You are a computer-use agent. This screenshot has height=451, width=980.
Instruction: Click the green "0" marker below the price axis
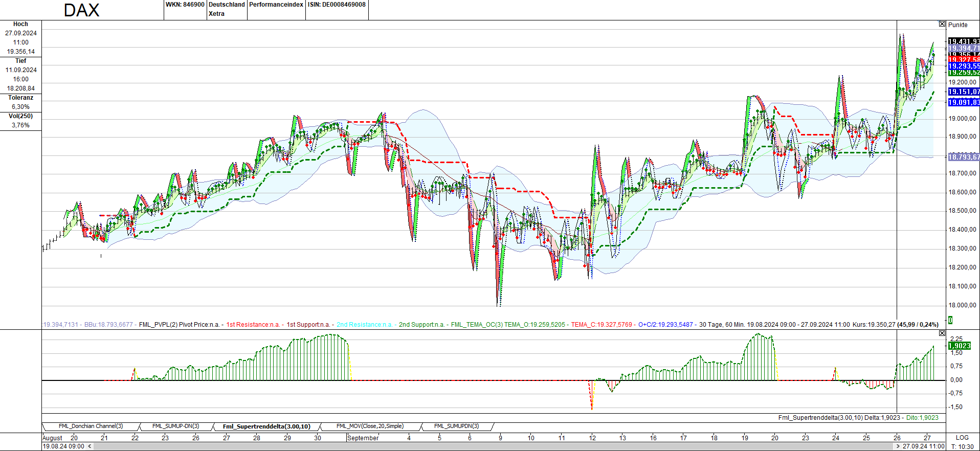(x=950, y=320)
